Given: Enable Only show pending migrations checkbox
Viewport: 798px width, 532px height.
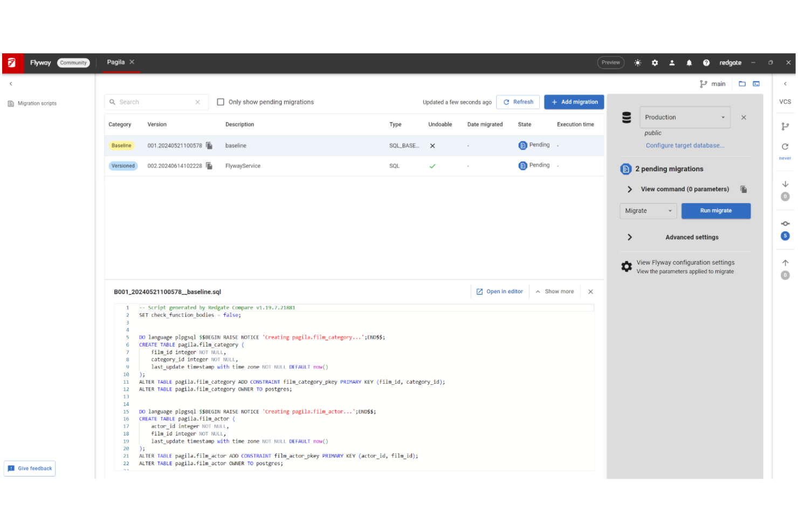Looking at the screenshot, I should 221,101.
